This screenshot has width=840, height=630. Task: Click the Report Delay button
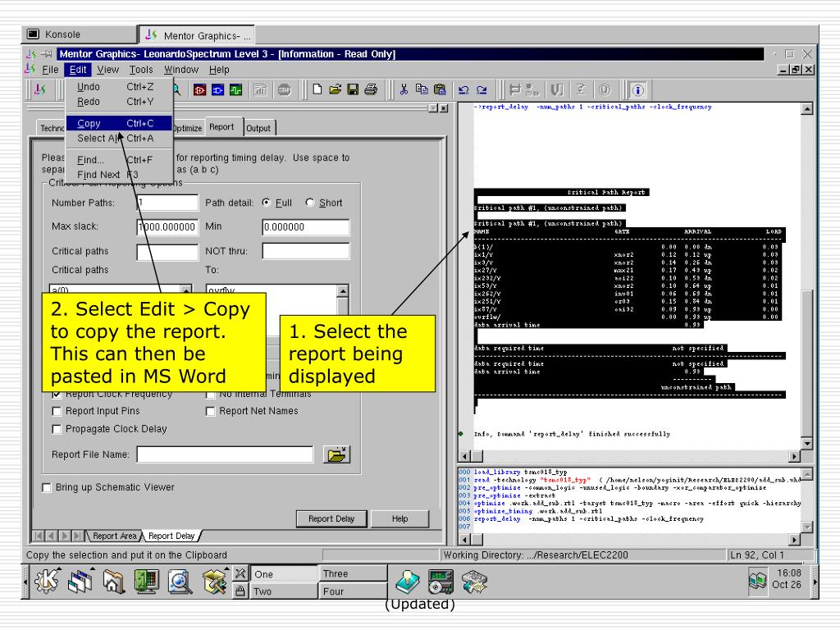[331, 518]
